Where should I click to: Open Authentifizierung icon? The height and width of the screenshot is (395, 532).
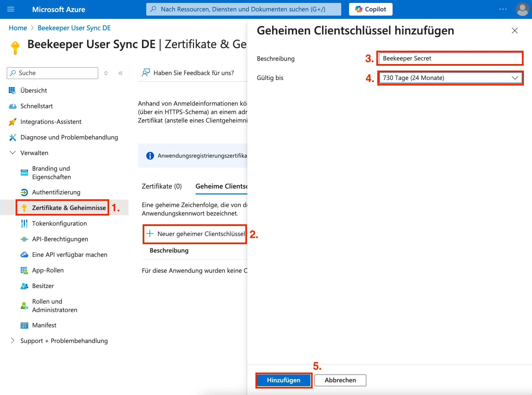pyautogui.click(x=24, y=192)
